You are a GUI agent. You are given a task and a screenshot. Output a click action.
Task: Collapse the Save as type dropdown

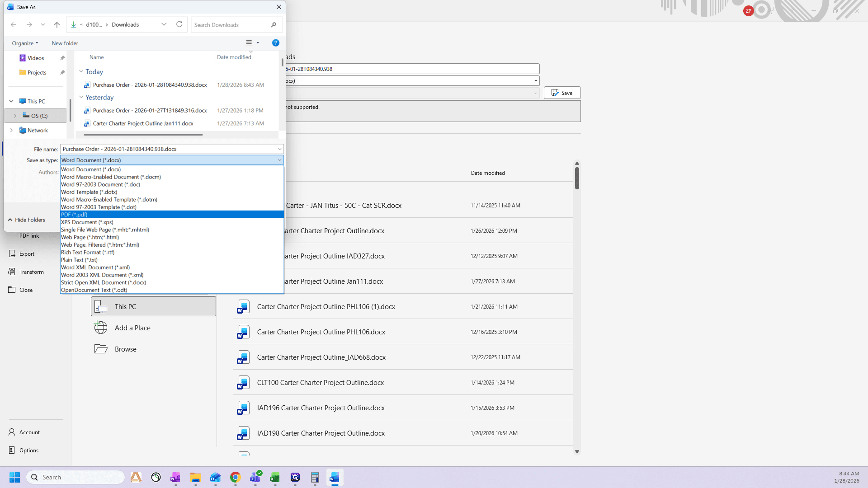point(279,160)
